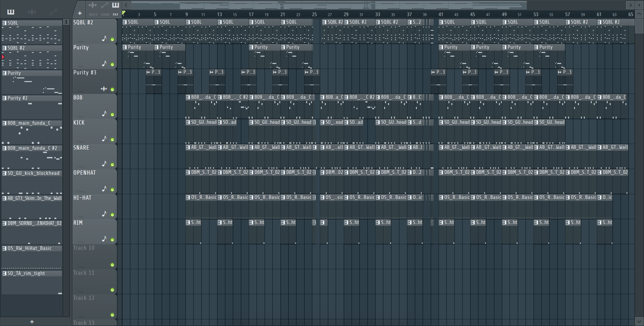Click note icon on 808 track
The image size is (644, 326).
pos(104,114)
